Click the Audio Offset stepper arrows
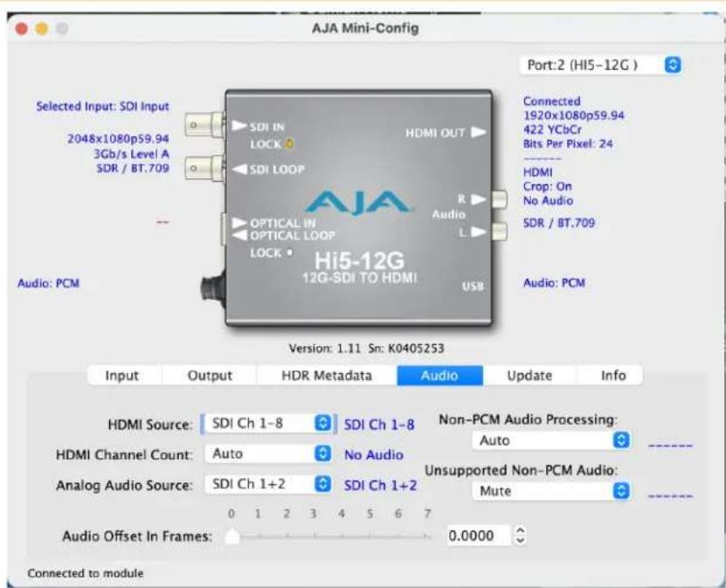The height and width of the screenshot is (588, 726). pos(521,536)
